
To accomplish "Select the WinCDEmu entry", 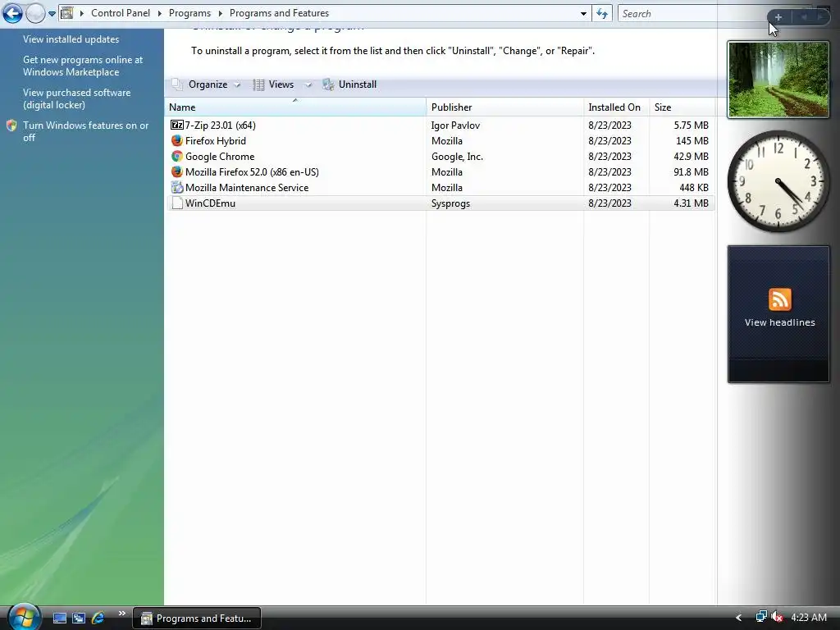I will pyautogui.click(x=440, y=203).
